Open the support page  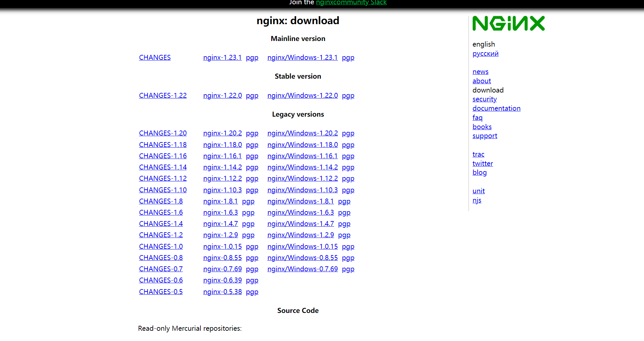[485, 136]
